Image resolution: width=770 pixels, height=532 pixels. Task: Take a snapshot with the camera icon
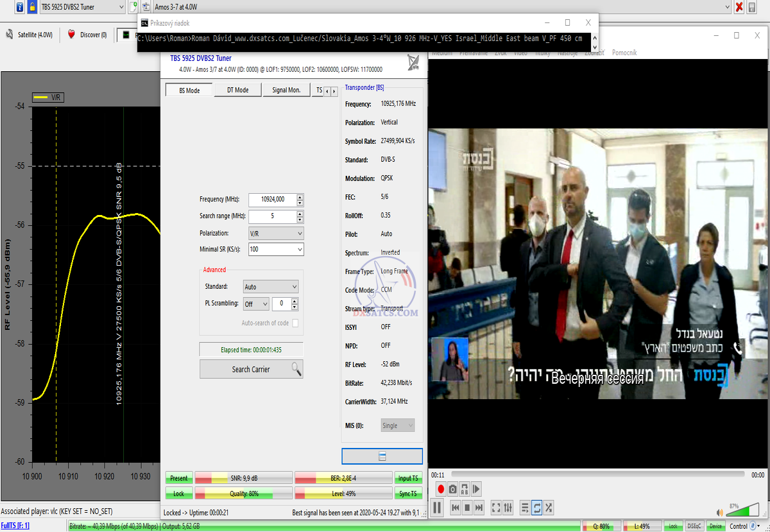pos(452,489)
